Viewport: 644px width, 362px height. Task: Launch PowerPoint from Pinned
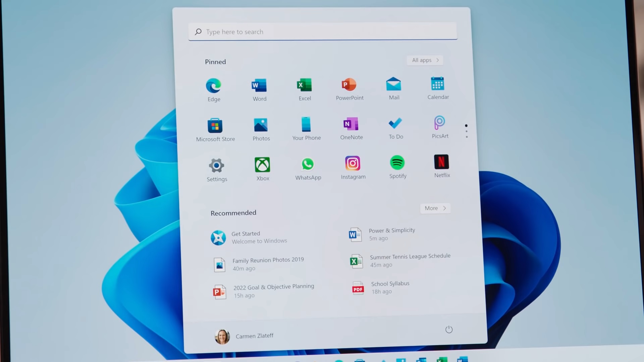[x=350, y=88]
